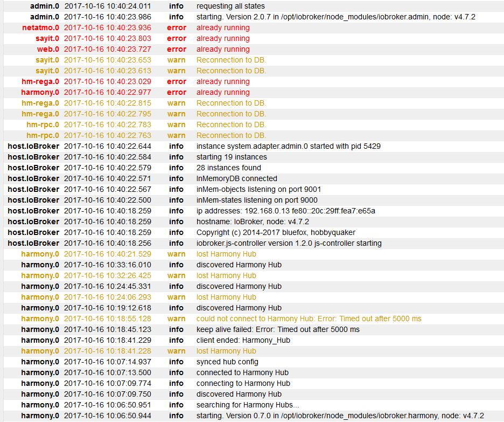The height and width of the screenshot is (422, 504).
Task: Click timestamp 2017-10-16 10:40:23.803
Action: [107, 38]
